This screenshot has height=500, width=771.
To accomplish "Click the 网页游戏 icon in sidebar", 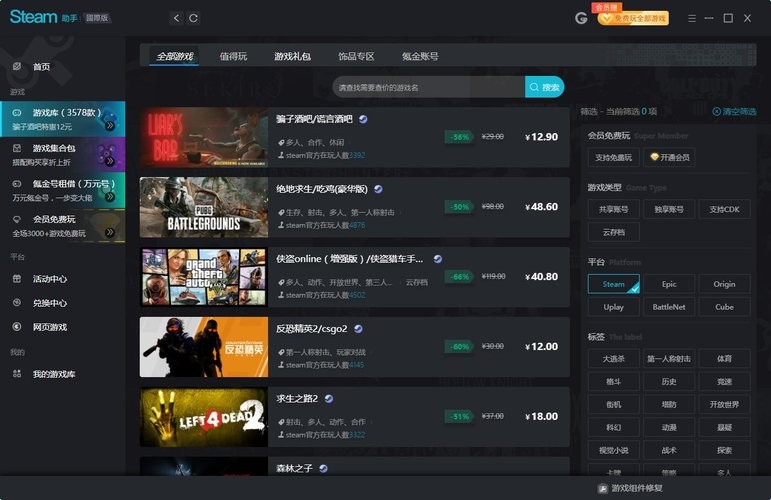I will 17,326.
